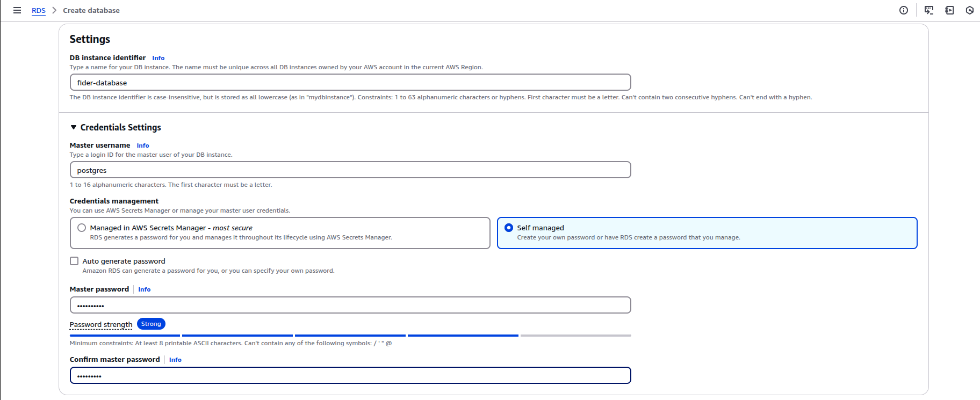Click the password strength meter bar
The width and height of the screenshot is (980, 400).
(350, 336)
